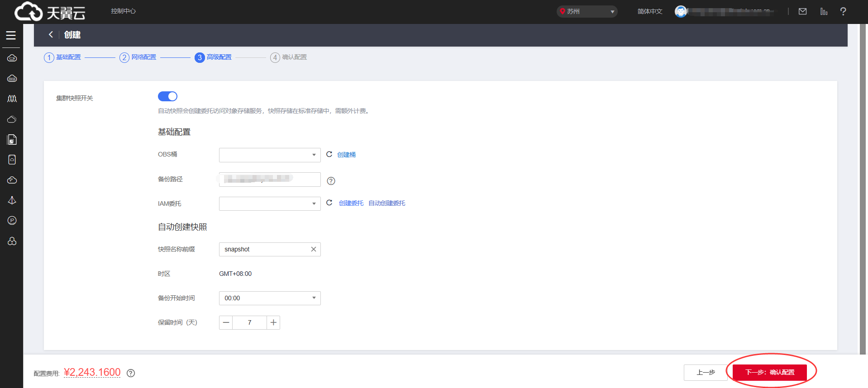The height and width of the screenshot is (388, 868).
Task: Increase 保留时间 with plus button
Action: tap(273, 322)
